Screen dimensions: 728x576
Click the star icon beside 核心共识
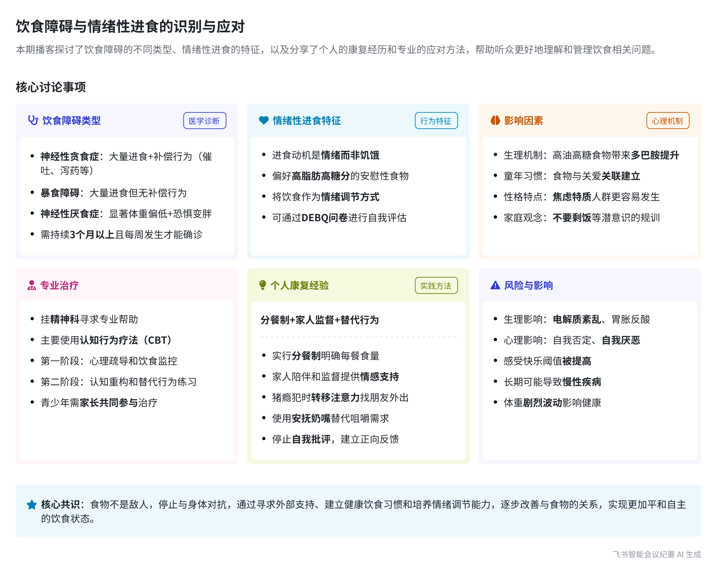tap(32, 505)
